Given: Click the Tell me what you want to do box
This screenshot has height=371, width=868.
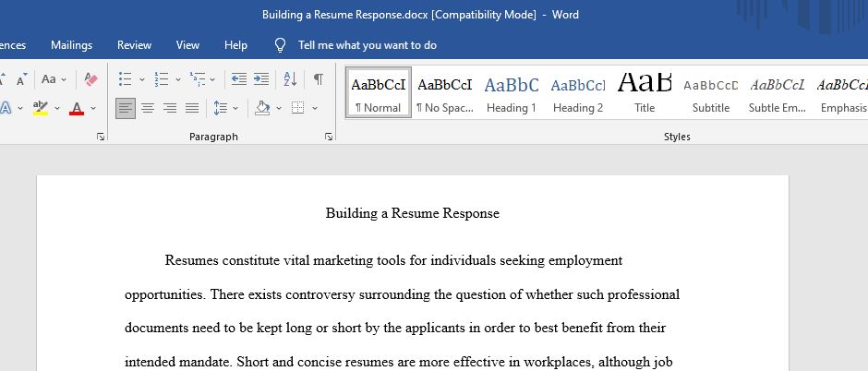Looking at the screenshot, I should tap(367, 45).
